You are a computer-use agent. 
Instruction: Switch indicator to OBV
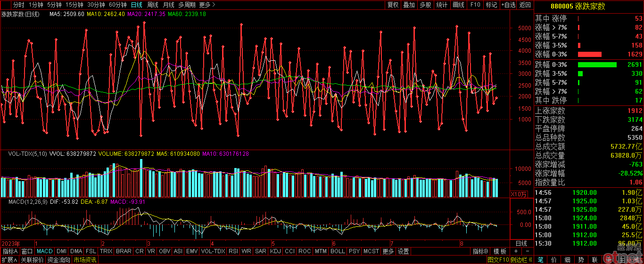click(x=165, y=251)
